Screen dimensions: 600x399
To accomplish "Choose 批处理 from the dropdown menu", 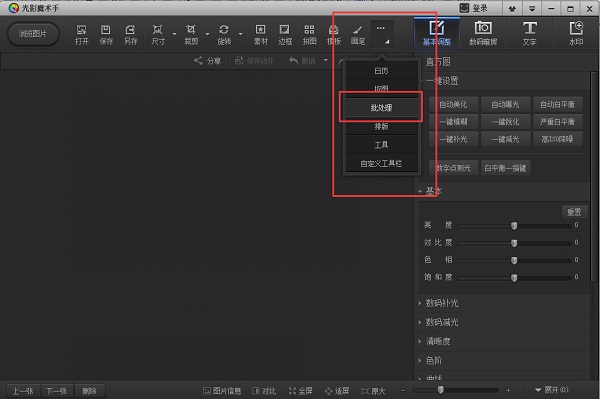I will coord(381,108).
